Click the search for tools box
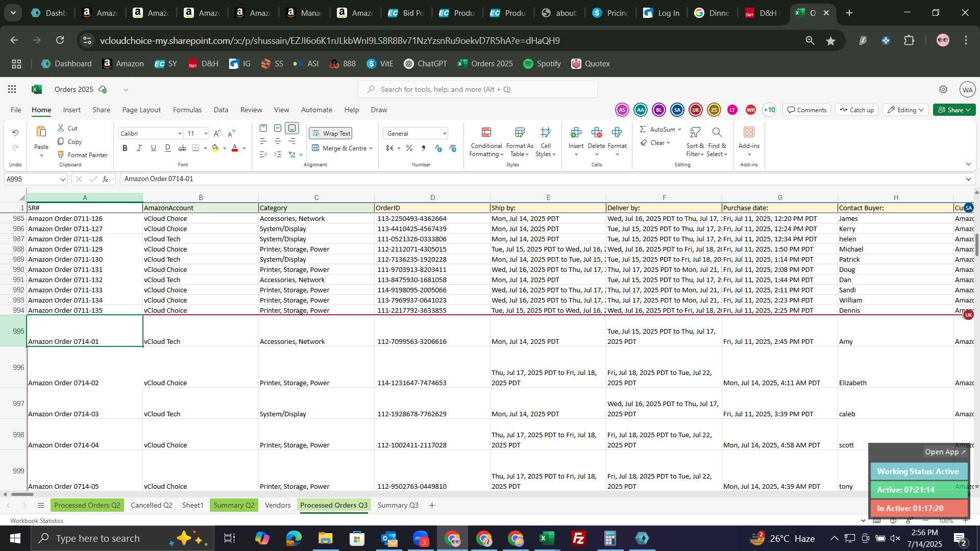 tap(478, 89)
